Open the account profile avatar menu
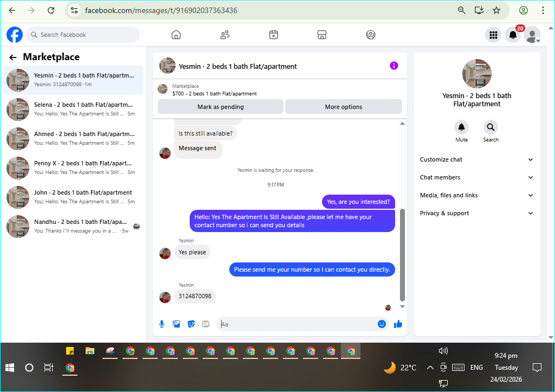This screenshot has width=555, height=392. pyautogui.click(x=532, y=35)
